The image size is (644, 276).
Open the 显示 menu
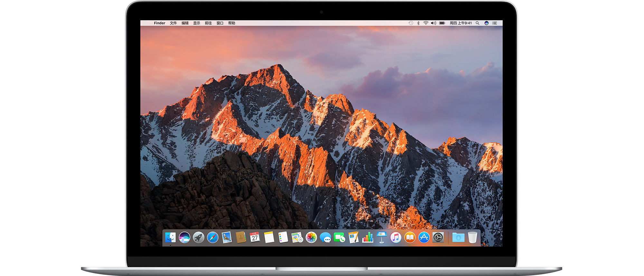coord(197,23)
